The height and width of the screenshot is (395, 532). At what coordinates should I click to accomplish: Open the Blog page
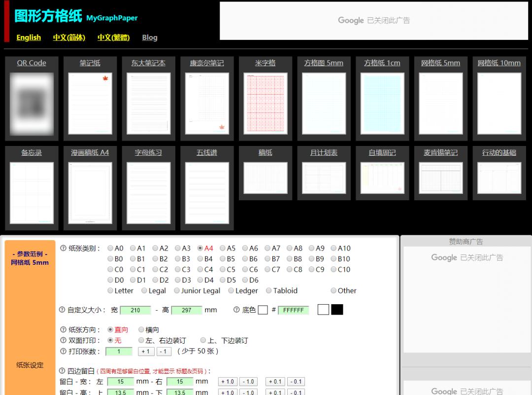click(149, 37)
